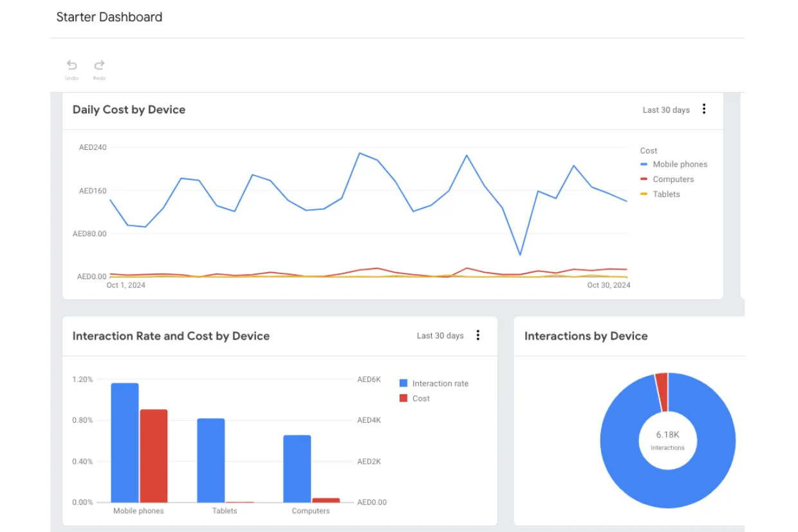This screenshot has width=798, height=532.
Task: Click the AED160 y-axis label
Action: tap(93, 191)
